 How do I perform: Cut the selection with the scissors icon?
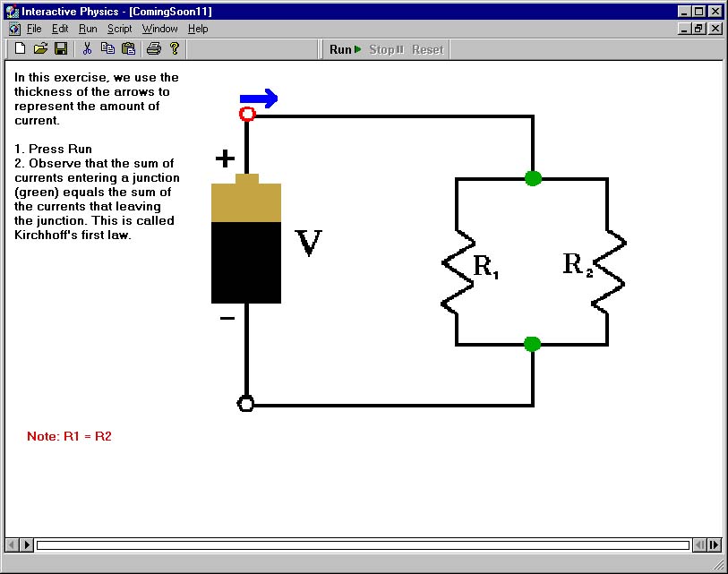click(87, 48)
